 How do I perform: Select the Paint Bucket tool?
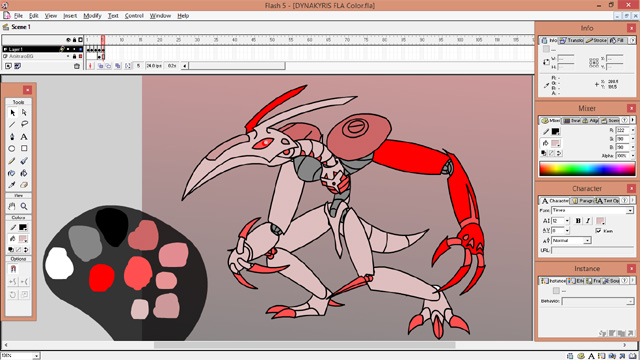[24, 173]
